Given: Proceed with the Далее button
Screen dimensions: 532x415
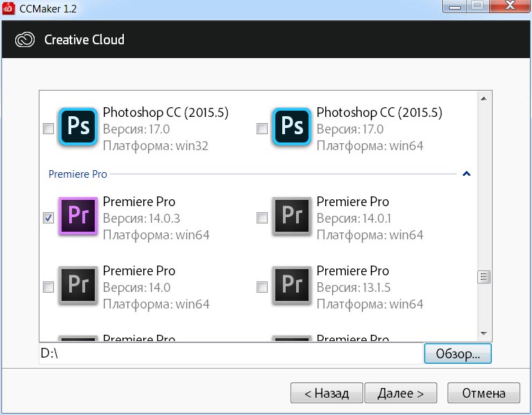Looking at the screenshot, I should click(x=401, y=394).
